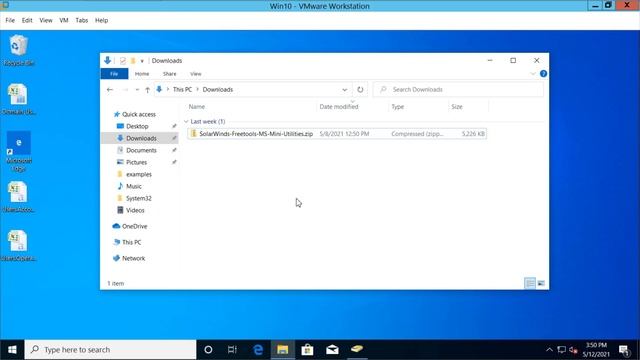Screen dimensions: 640x360
Task: Click the Properties quick access toolbar icon
Action: pos(123,61)
